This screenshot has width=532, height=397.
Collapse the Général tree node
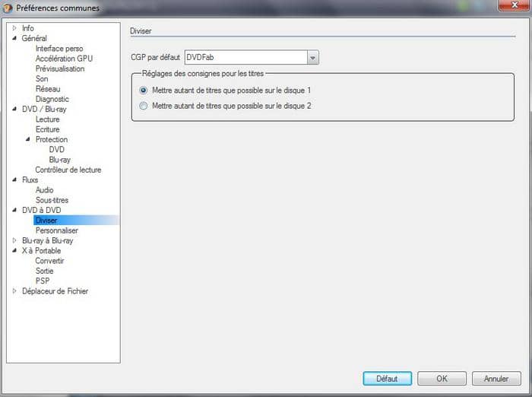pyautogui.click(x=14, y=38)
